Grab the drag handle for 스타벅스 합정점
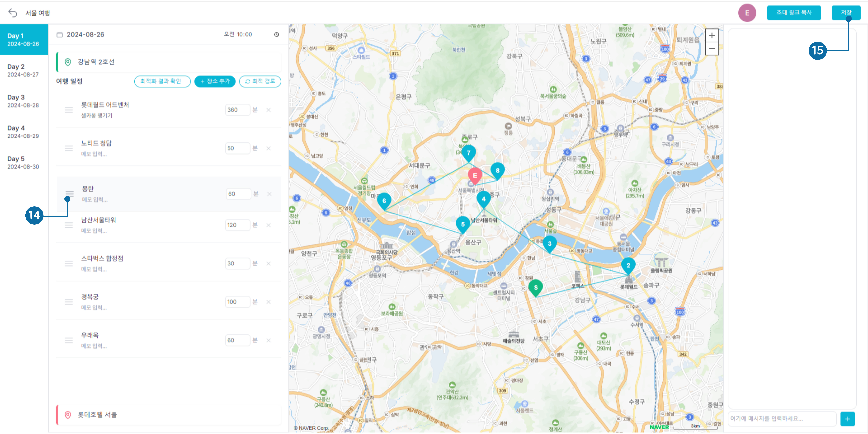Image resolution: width=868 pixels, height=434 pixels. pyautogui.click(x=69, y=263)
